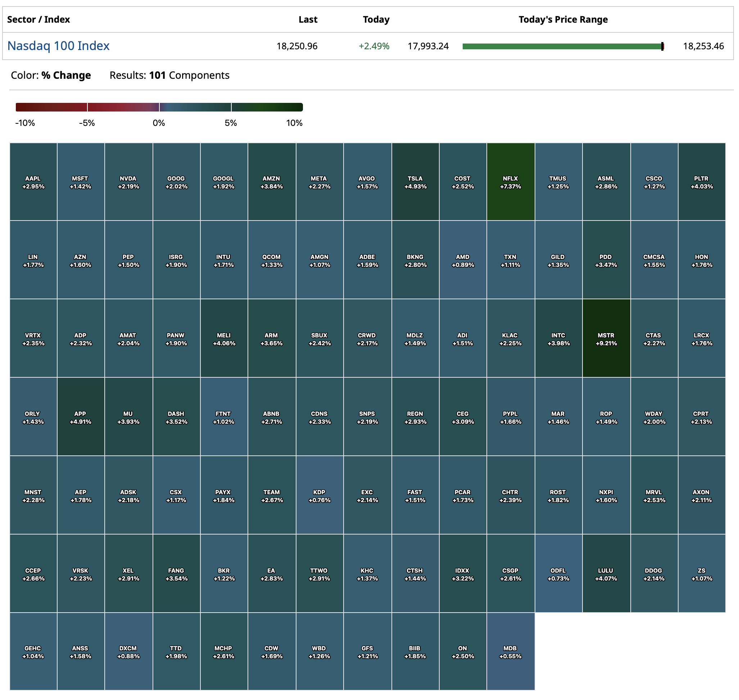The height and width of the screenshot is (700, 739).
Task: Select the NVDA +2.19% tile
Action: click(x=128, y=182)
